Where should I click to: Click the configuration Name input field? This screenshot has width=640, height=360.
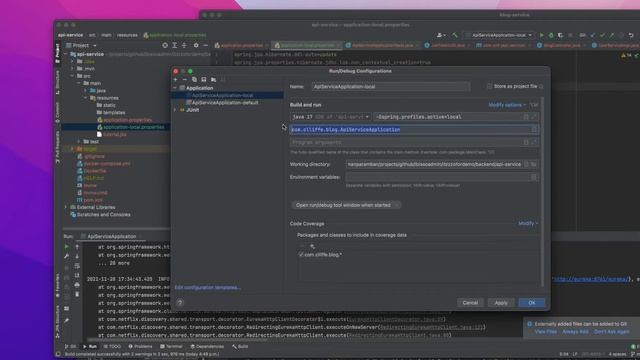pyautogui.click(x=391, y=87)
